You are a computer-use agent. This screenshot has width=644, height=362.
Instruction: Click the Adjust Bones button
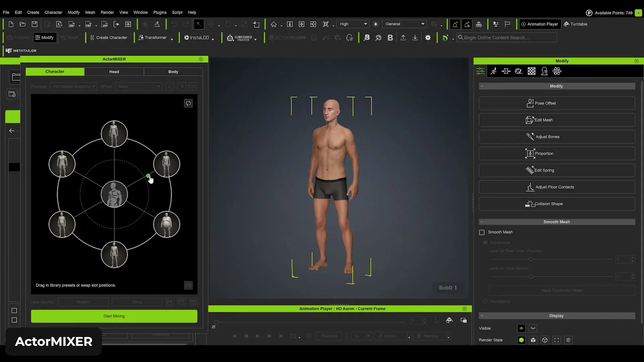pyautogui.click(x=556, y=136)
